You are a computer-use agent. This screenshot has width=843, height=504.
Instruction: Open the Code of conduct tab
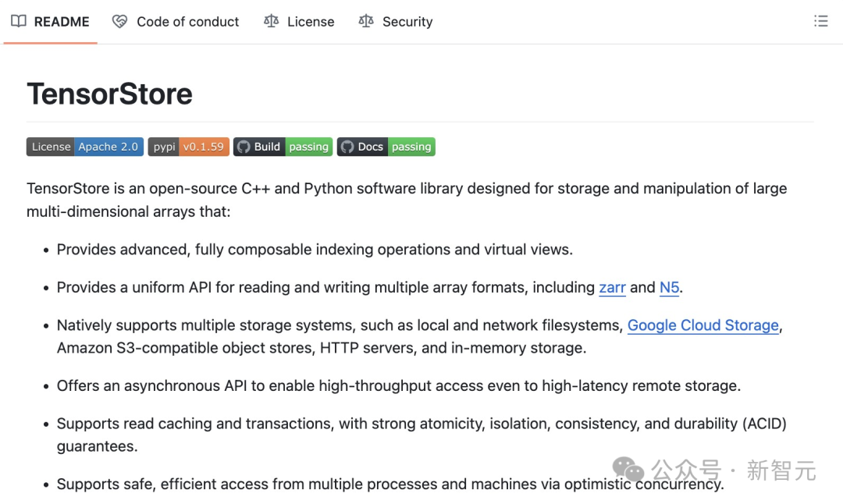pos(187,22)
